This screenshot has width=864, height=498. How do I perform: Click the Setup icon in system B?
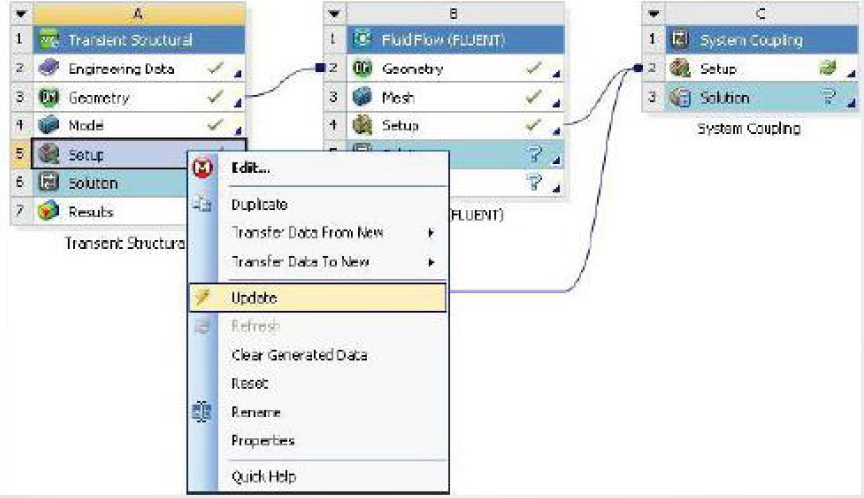coord(362,126)
